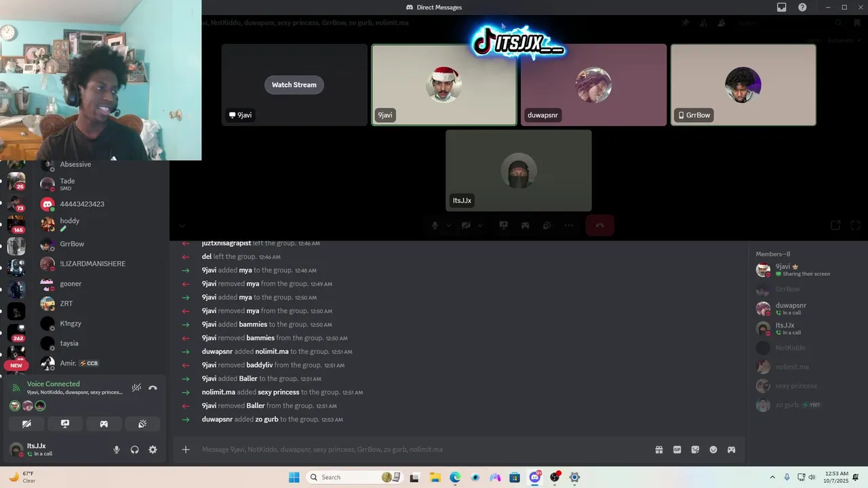Share screen from the call control bar
The image size is (868, 488).
coord(503,226)
